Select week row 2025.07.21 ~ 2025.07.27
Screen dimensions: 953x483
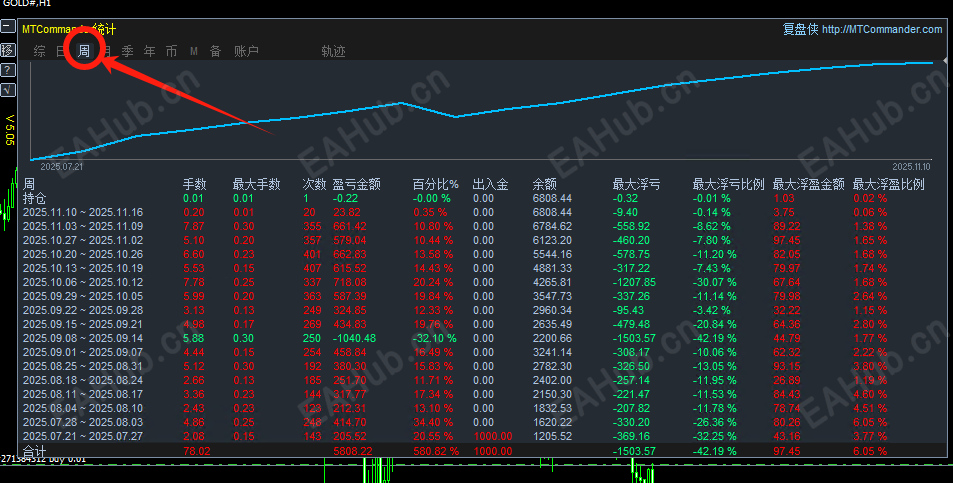[83, 436]
